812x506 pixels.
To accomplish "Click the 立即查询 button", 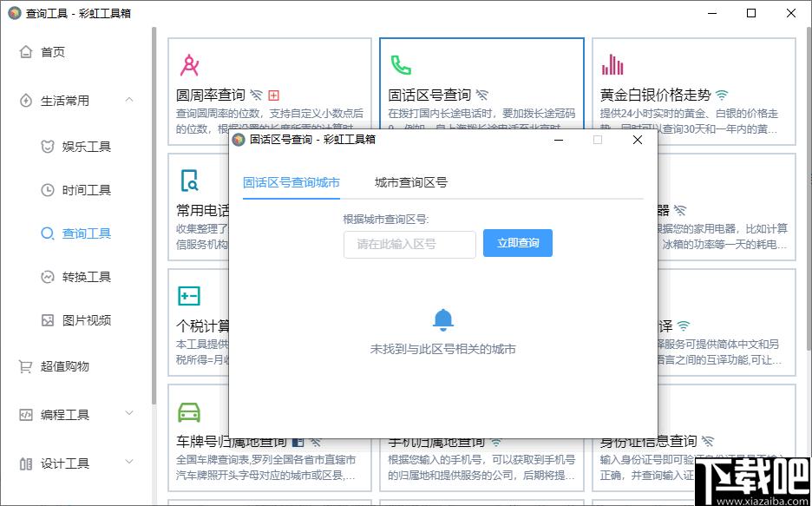I will pos(518,243).
